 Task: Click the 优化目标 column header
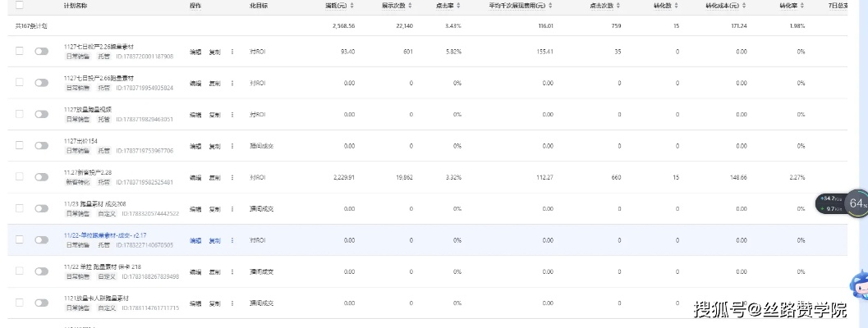click(259, 6)
